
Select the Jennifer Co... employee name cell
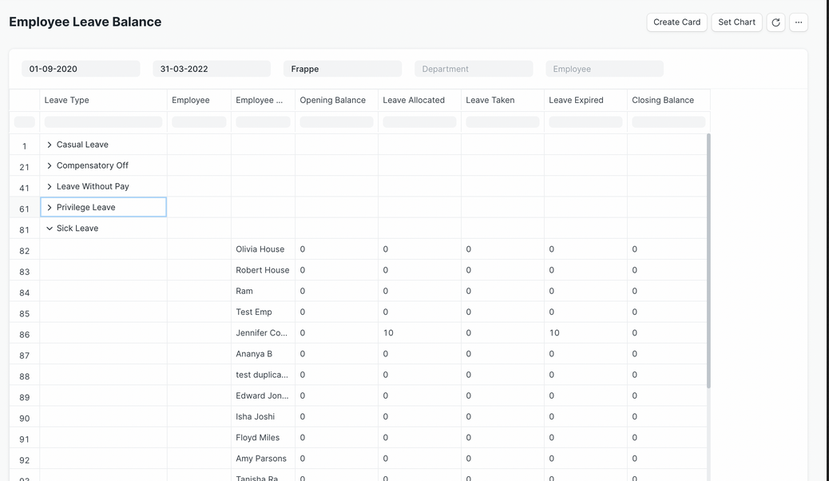pyautogui.click(x=262, y=333)
